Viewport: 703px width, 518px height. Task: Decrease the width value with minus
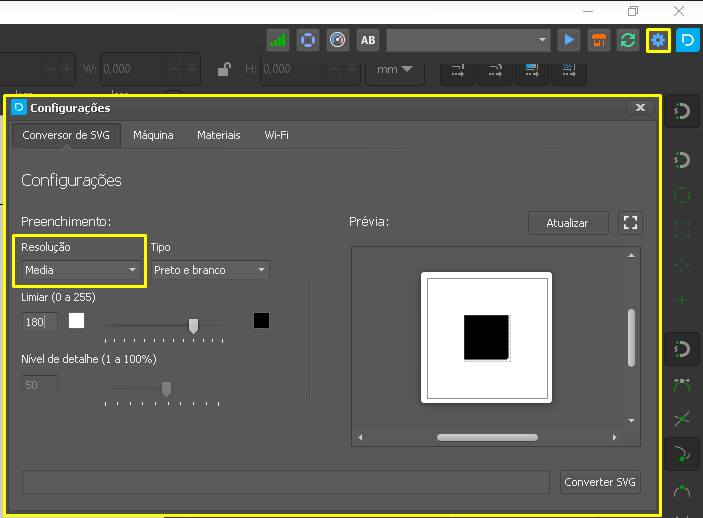[x=175, y=69]
